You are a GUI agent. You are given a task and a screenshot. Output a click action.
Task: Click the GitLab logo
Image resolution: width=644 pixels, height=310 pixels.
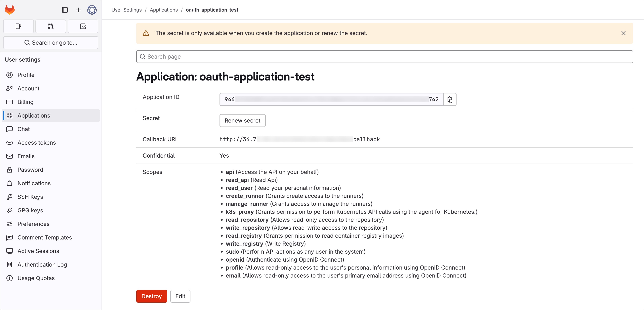click(10, 10)
